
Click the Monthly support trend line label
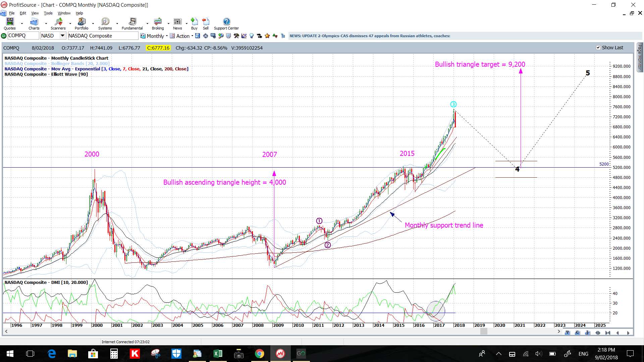click(x=444, y=225)
